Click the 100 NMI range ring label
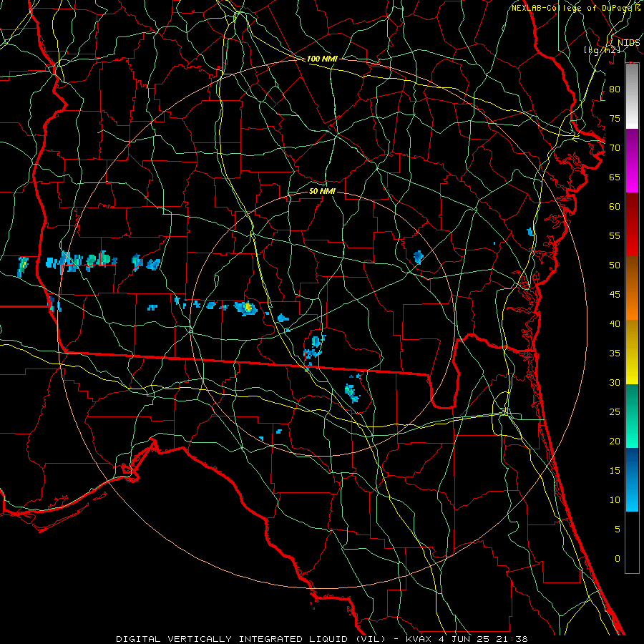The image size is (644, 644). tap(322, 59)
